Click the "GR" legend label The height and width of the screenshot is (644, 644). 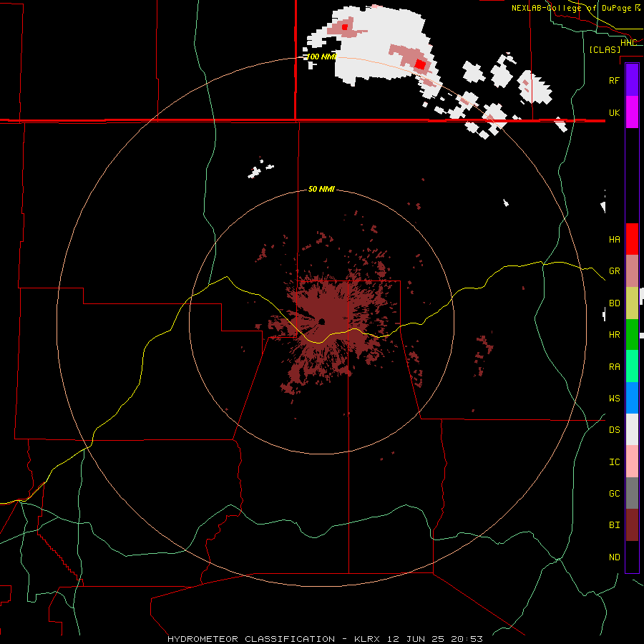614,271
